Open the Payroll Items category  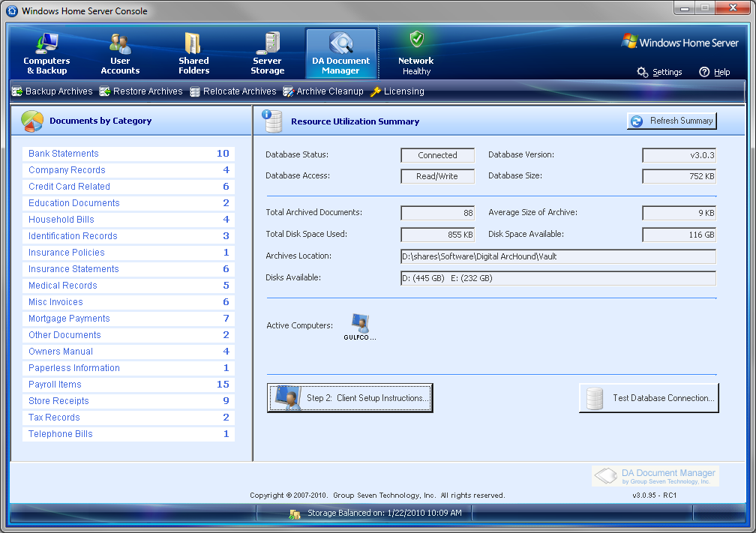coord(129,385)
